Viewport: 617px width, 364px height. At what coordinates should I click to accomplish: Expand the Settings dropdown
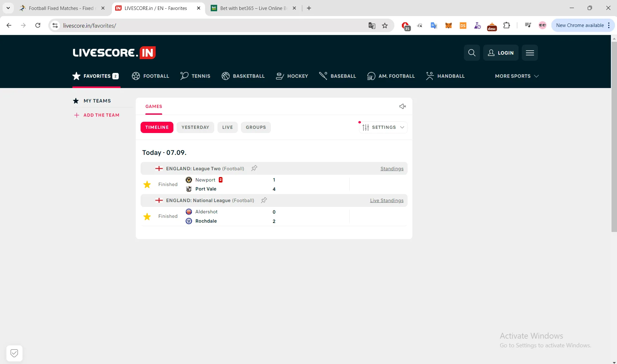[x=383, y=127]
